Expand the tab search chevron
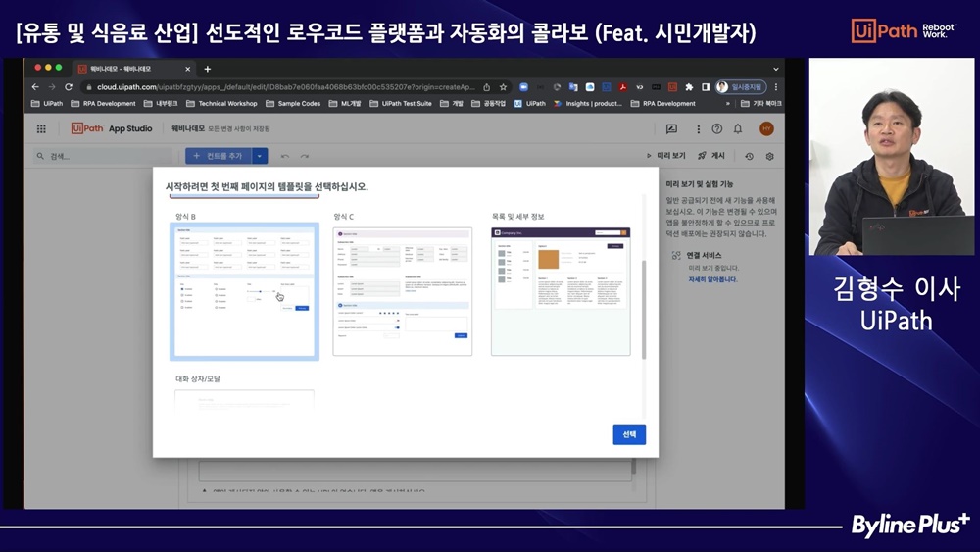 point(775,69)
